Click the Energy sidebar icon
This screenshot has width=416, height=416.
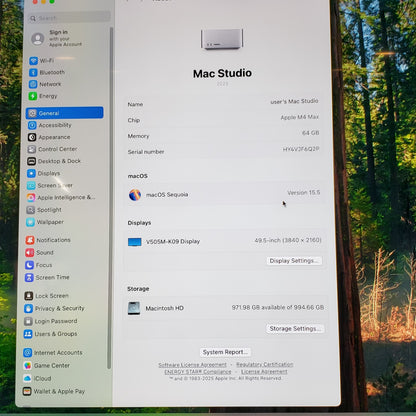coord(33,96)
